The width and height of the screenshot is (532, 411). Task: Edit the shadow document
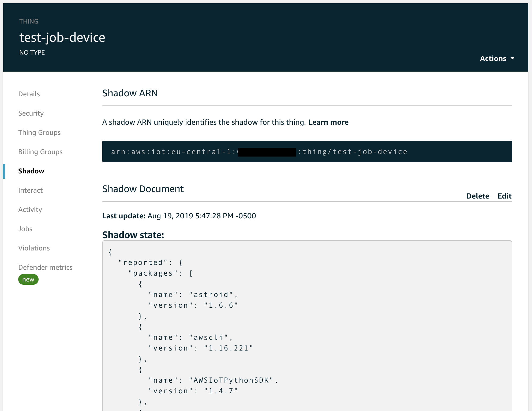click(504, 196)
